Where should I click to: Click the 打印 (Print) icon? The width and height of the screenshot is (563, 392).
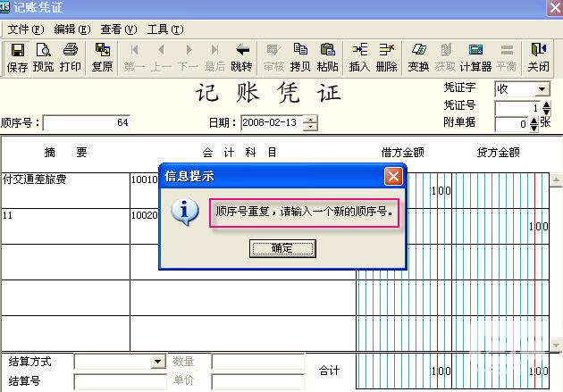coord(70,56)
